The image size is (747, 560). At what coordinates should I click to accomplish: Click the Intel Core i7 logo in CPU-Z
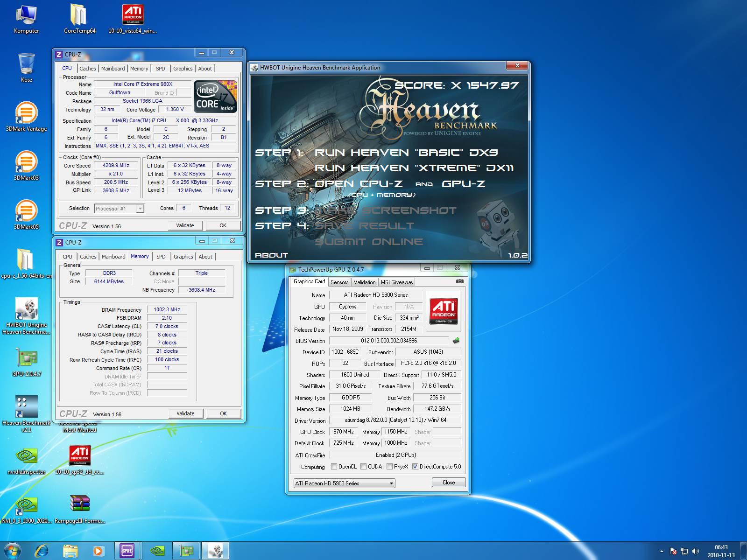[216, 97]
